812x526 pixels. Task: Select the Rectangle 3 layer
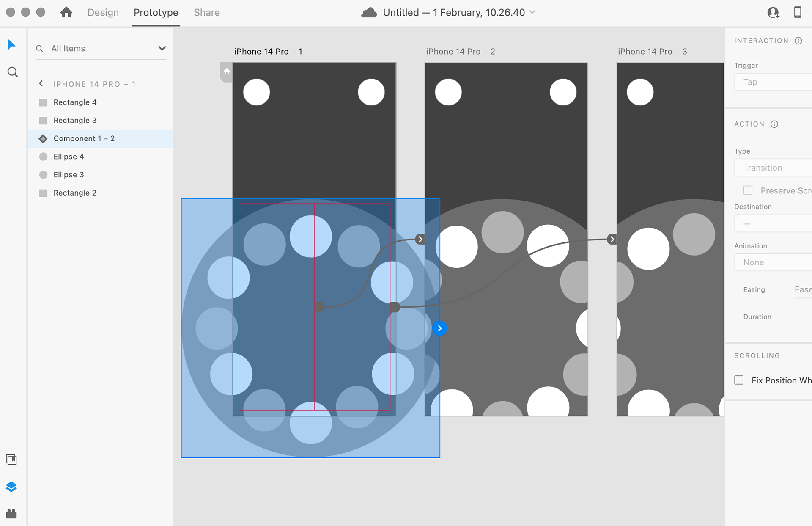tap(101, 121)
